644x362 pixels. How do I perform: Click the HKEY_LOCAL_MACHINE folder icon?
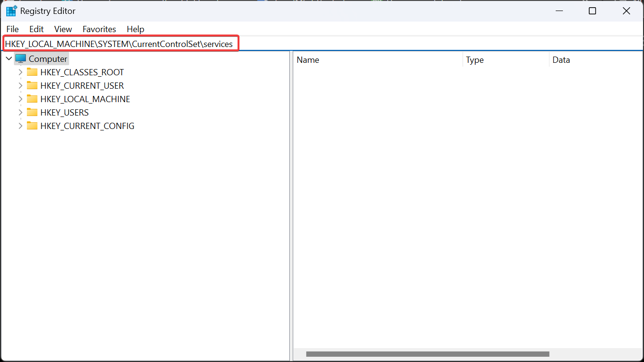click(32, 99)
